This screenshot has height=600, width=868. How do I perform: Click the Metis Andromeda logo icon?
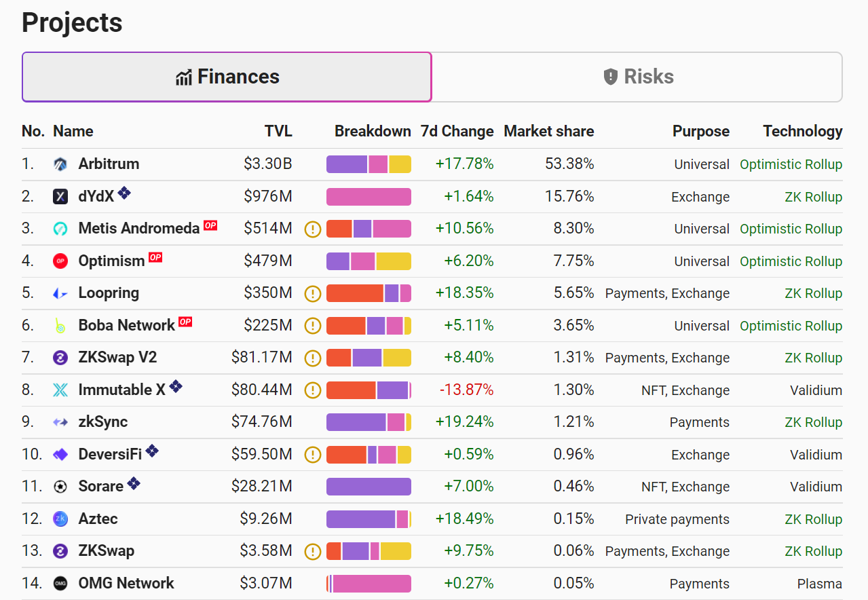(60, 229)
